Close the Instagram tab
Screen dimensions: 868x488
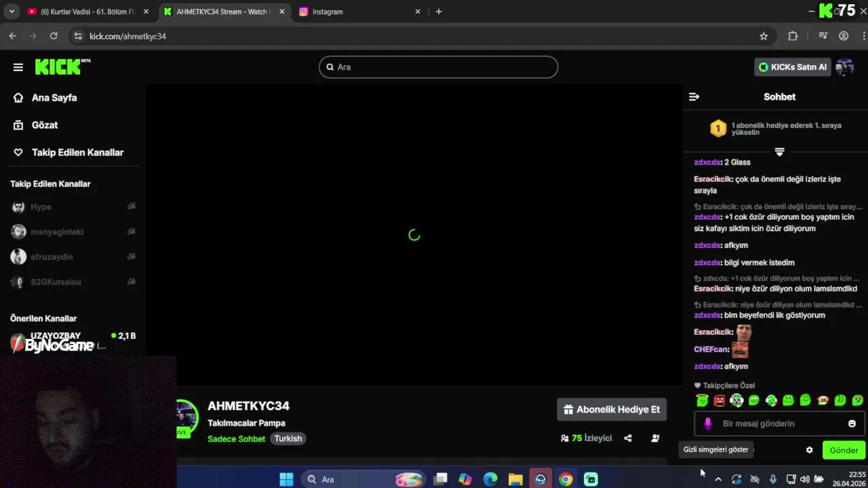click(418, 12)
